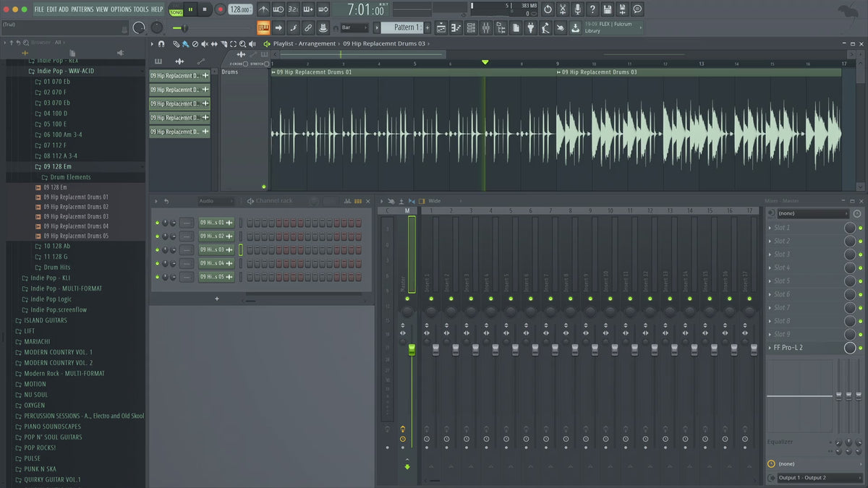
Task: Open the TOOLS menu
Action: 140,9
